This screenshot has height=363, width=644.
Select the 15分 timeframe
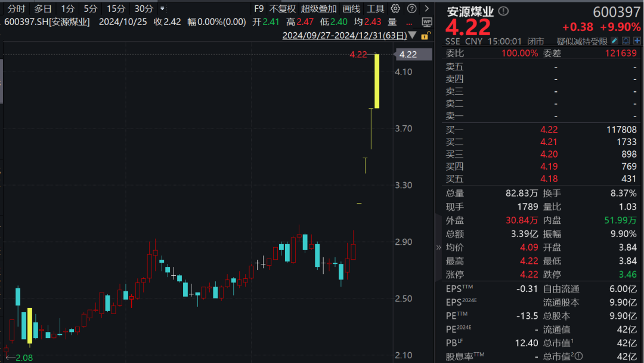(116, 8)
